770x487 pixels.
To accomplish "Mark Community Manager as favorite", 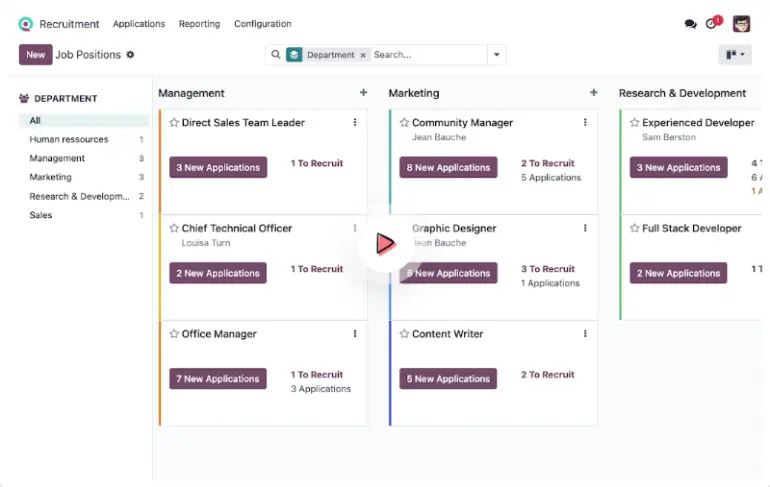I will [x=404, y=123].
